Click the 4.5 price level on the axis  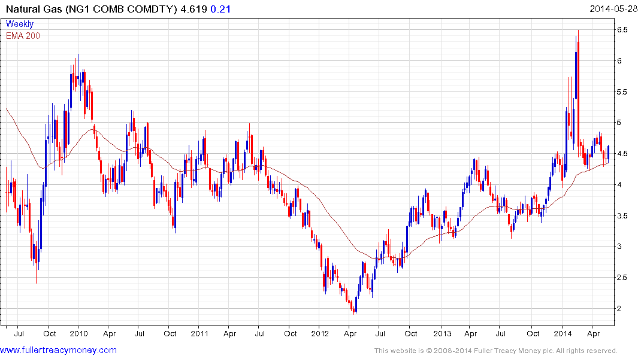point(622,154)
